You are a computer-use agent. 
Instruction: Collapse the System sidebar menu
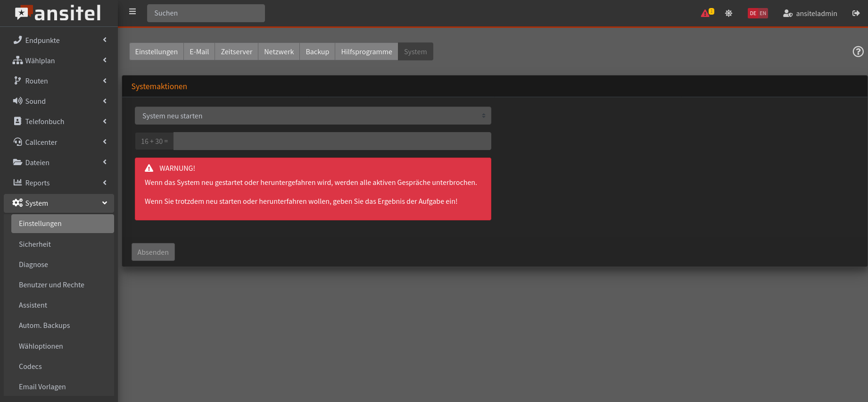pos(59,203)
